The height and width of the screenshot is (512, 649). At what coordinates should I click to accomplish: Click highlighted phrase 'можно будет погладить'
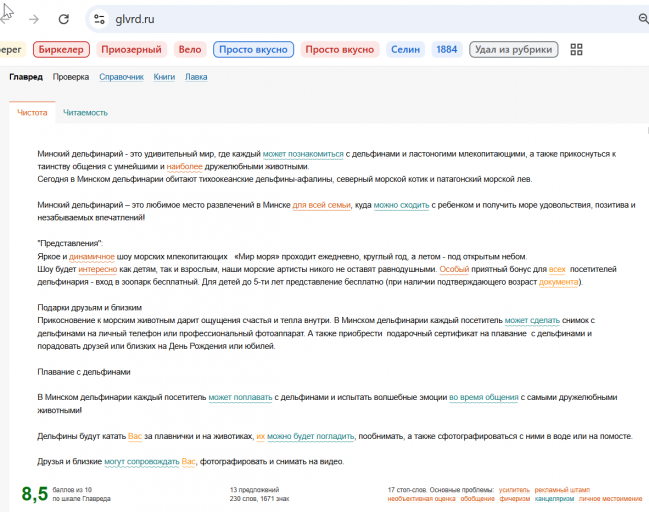[x=311, y=436]
